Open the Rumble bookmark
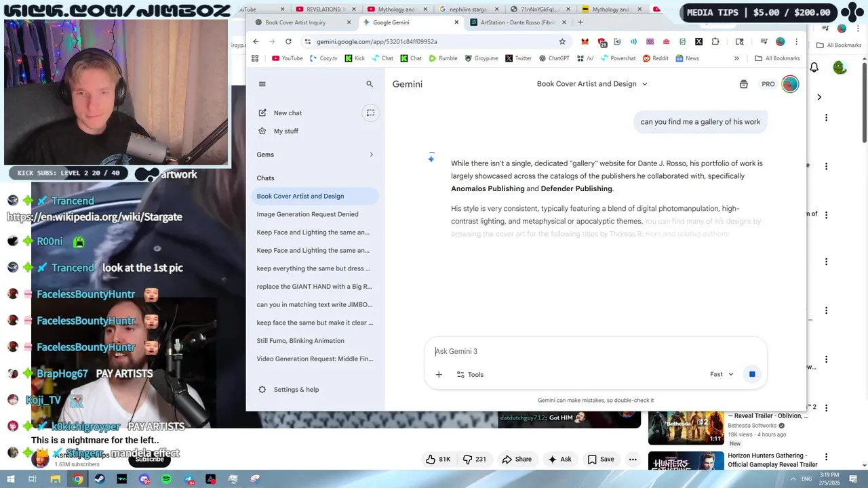 (x=443, y=58)
